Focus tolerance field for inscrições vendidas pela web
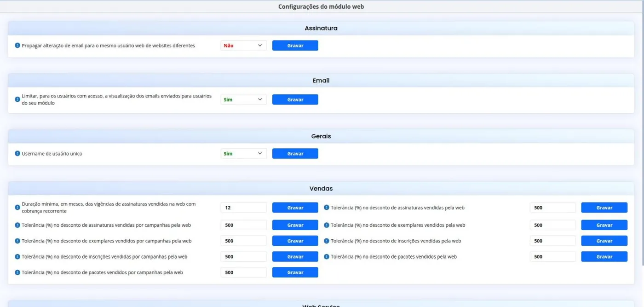The image size is (644, 307). [553, 241]
